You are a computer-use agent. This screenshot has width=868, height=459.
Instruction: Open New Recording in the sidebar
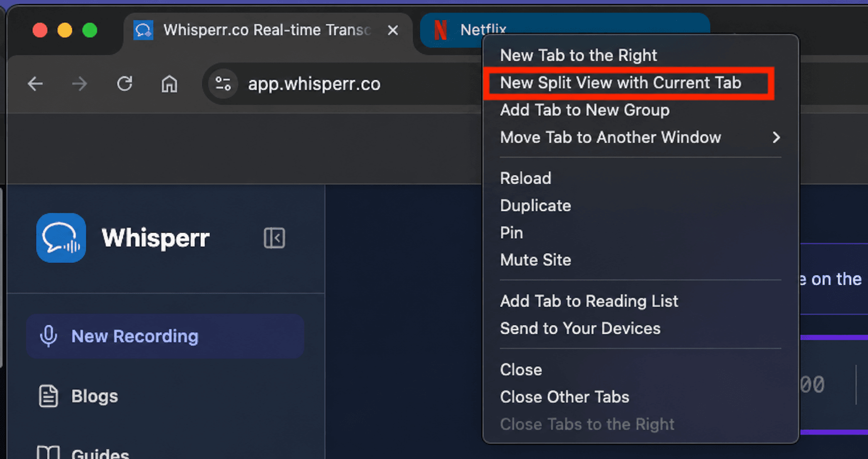coord(165,336)
